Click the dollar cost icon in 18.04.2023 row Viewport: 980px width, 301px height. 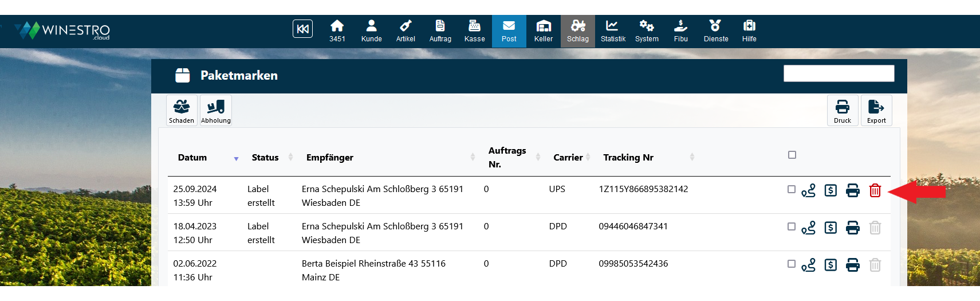click(831, 228)
